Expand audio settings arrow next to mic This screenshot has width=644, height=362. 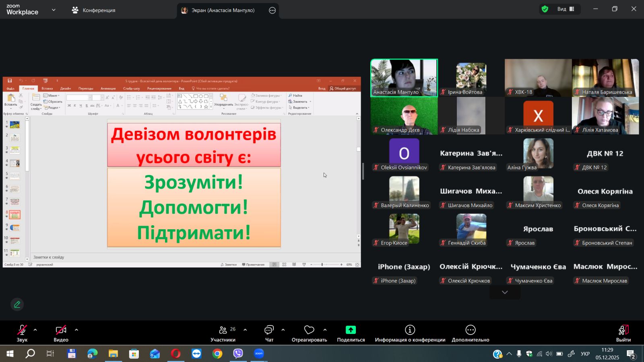coord(35,330)
